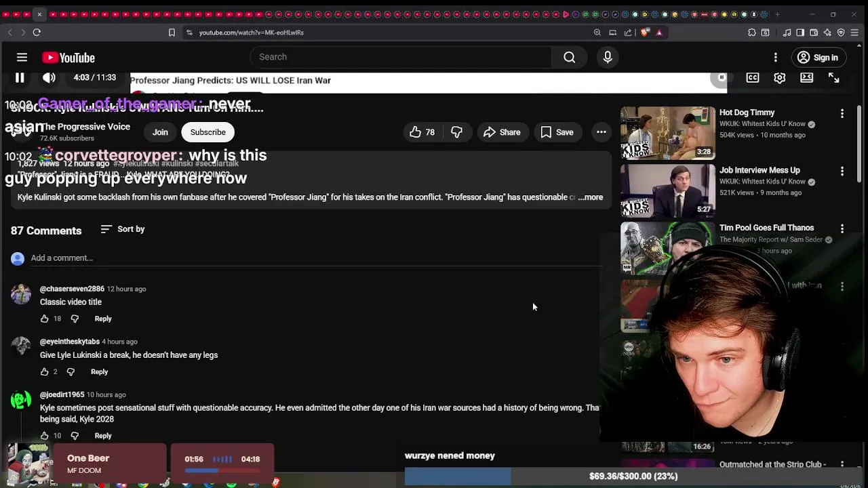
Task: Open the player settings gear
Action: tap(780, 78)
